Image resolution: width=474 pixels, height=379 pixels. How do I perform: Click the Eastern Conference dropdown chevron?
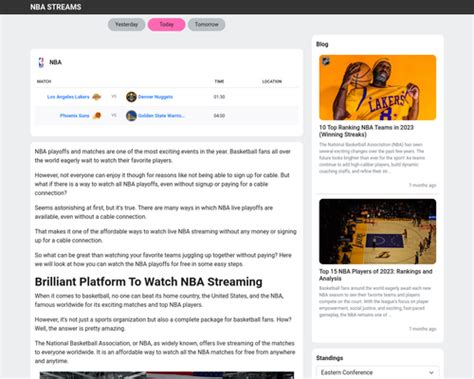[x=431, y=372]
